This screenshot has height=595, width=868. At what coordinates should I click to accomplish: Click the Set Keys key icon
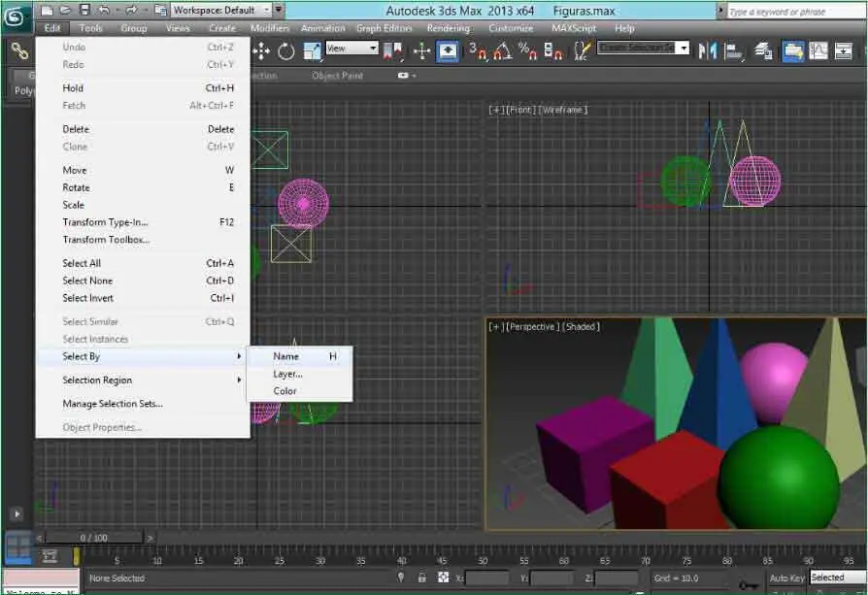click(x=748, y=584)
